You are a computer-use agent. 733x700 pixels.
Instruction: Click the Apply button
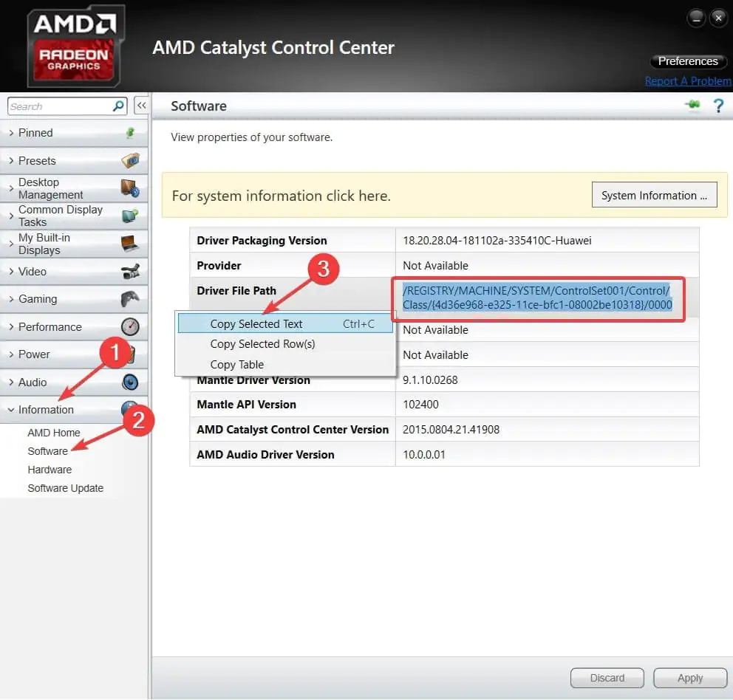pos(690,678)
